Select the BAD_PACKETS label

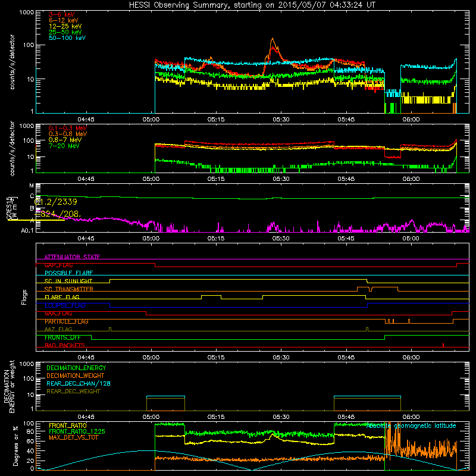(65, 345)
